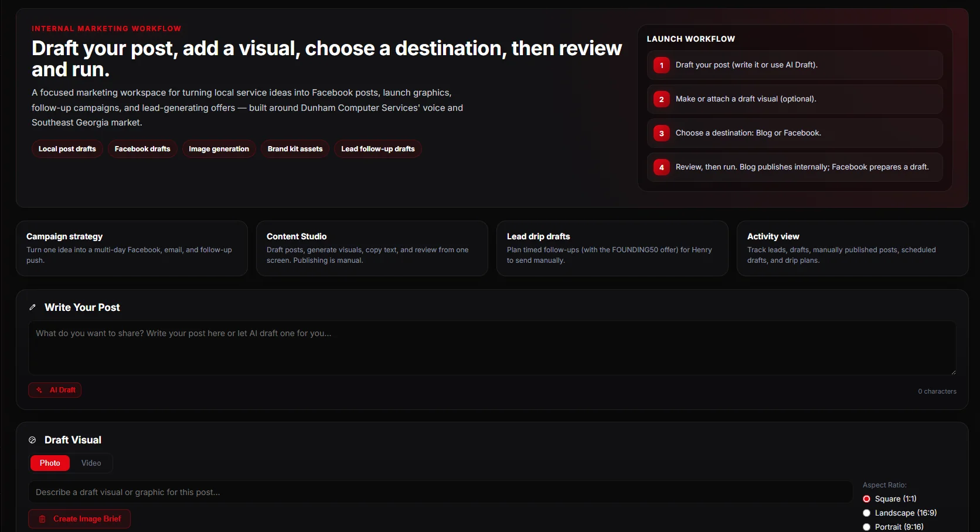Click 'Review, then run' workflow step
This screenshot has width=980, height=532.
[x=795, y=167]
